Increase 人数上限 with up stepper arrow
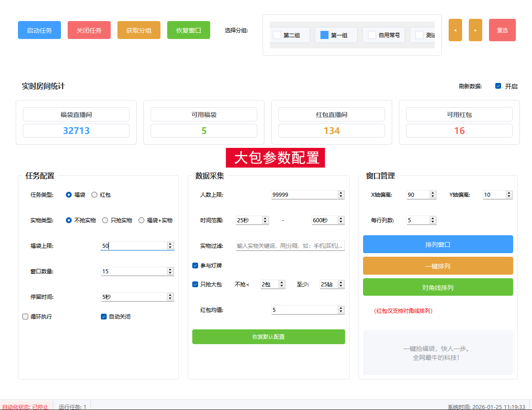532x410 pixels. [341, 193]
